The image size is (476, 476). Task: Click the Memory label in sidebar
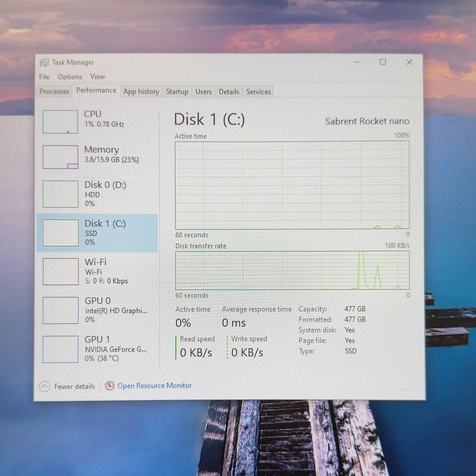point(102,150)
